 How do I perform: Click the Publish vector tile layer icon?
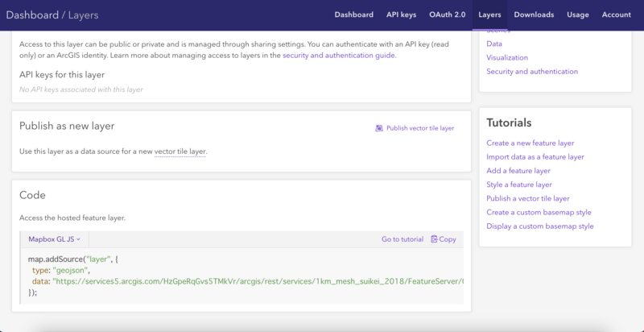point(379,128)
